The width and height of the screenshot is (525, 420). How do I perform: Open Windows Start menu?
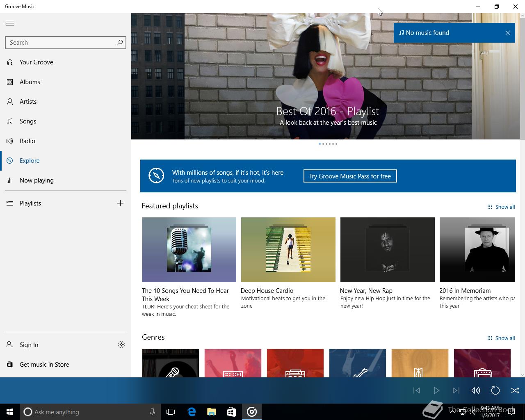coord(10,412)
